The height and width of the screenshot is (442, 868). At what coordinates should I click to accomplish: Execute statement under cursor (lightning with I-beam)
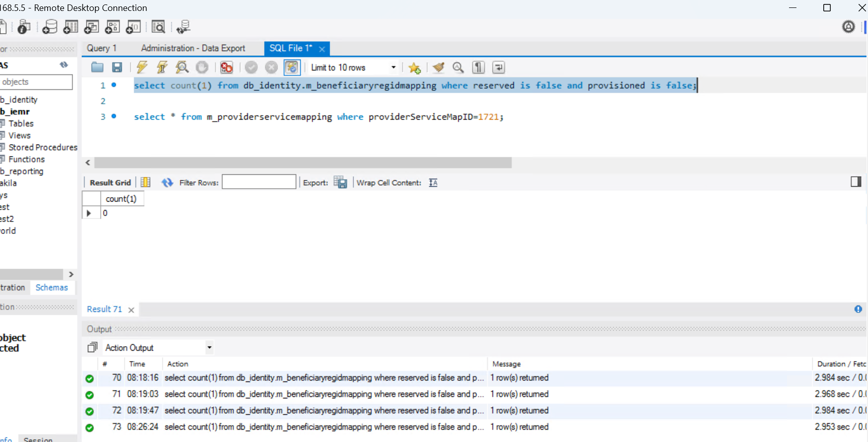(x=162, y=68)
